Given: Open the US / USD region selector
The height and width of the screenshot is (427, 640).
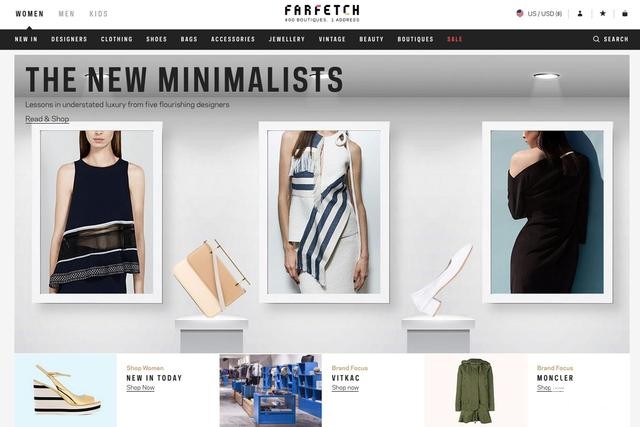Looking at the screenshot, I should tap(539, 13).
